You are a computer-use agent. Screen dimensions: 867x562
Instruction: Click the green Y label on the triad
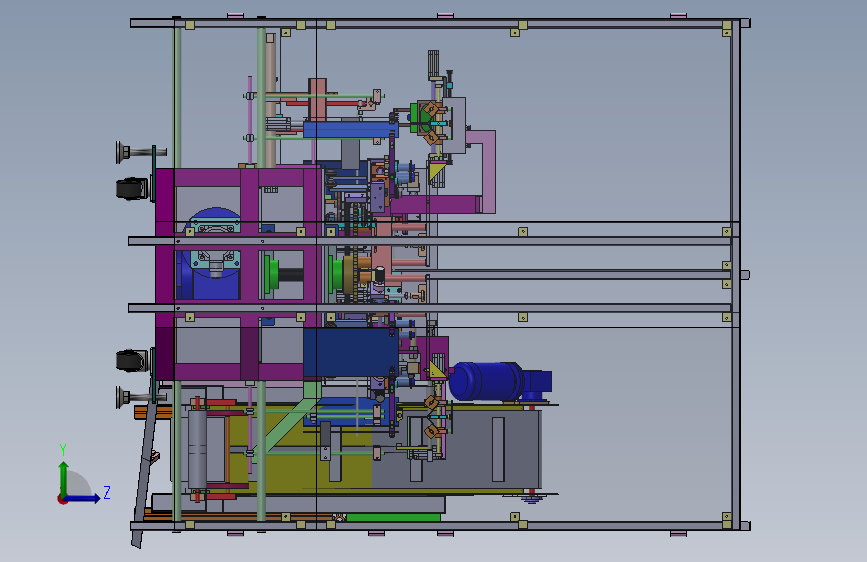pos(63,450)
